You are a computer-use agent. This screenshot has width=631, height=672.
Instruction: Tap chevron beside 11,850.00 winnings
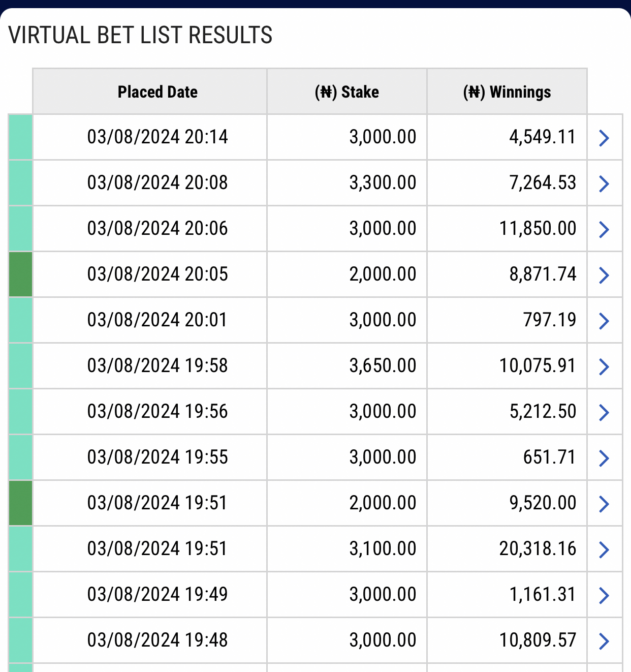click(x=604, y=229)
